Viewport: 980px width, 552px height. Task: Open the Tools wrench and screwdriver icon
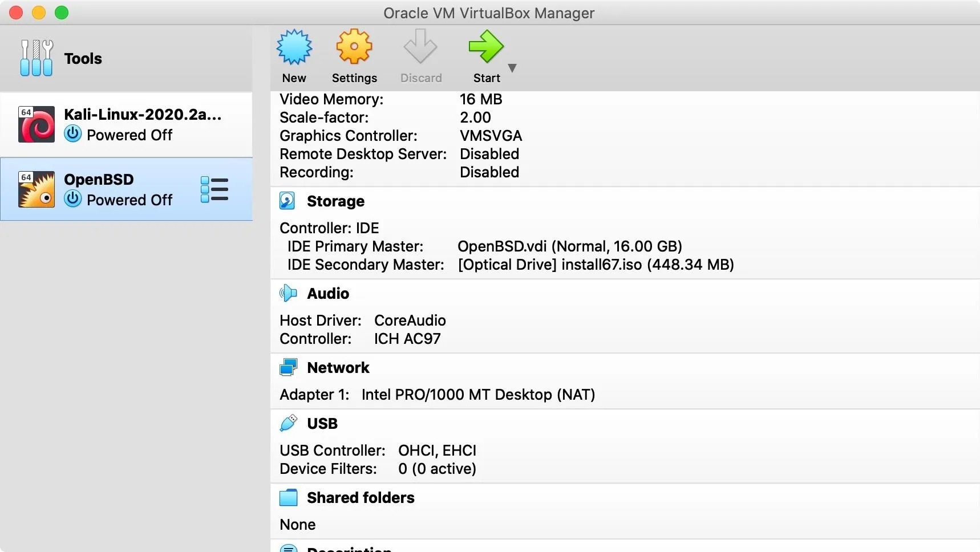coord(37,58)
